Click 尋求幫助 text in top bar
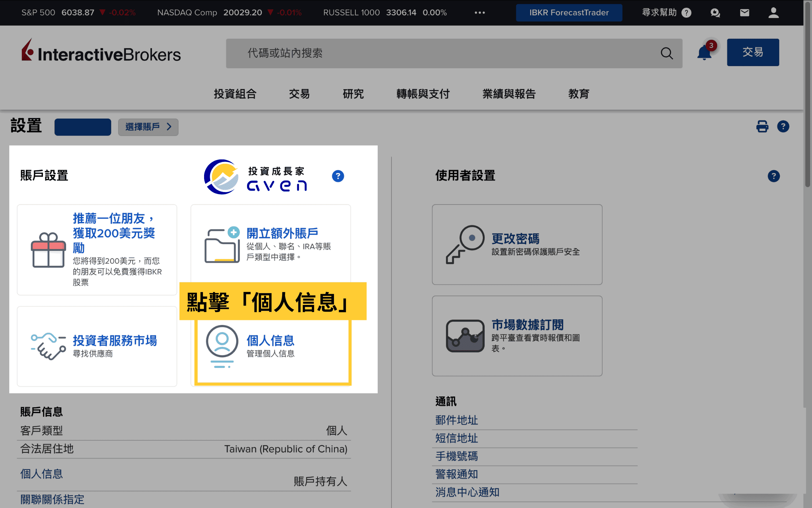The image size is (812, 508). coord(659,13)
